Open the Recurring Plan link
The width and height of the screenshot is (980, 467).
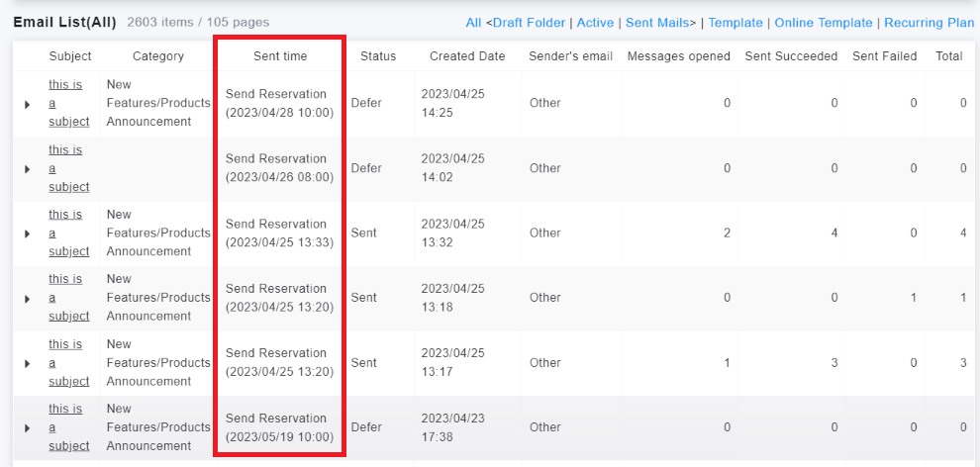point(929,23)
